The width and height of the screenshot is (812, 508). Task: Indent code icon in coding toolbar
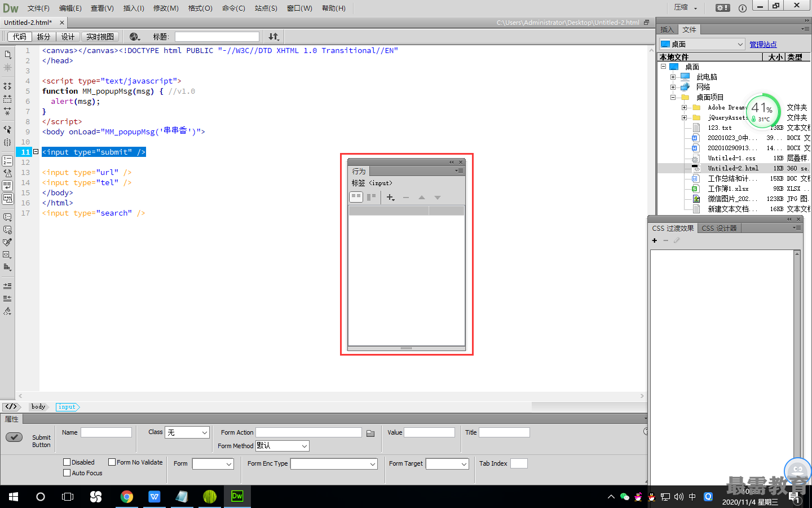[7, 286]
